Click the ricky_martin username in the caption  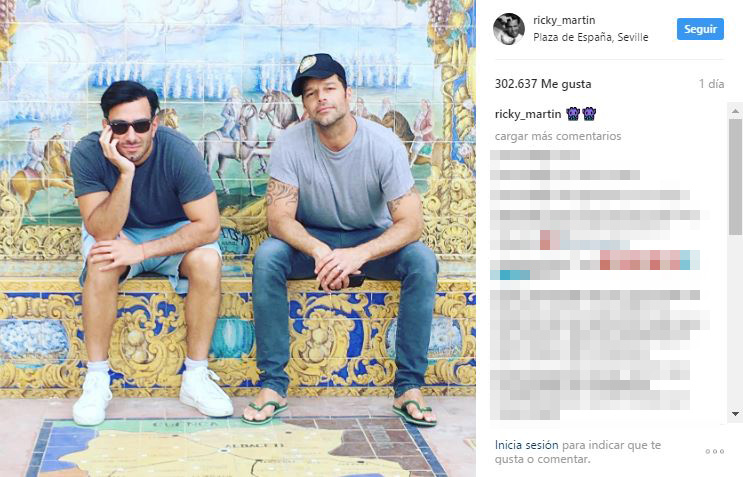(x=527, y=114)
